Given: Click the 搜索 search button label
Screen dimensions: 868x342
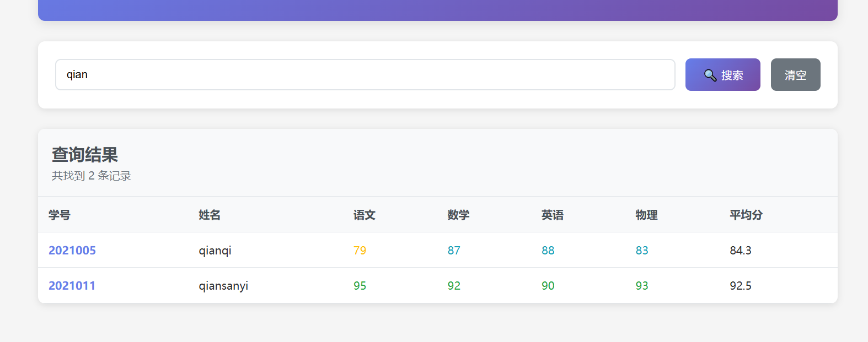Looking at the screenshot, I should click(x=732, y=75).
